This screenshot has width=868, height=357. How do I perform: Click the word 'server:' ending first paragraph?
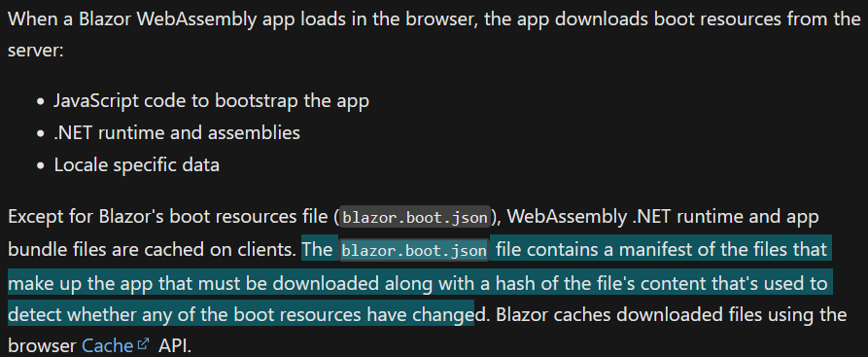[x=36, y=52]
